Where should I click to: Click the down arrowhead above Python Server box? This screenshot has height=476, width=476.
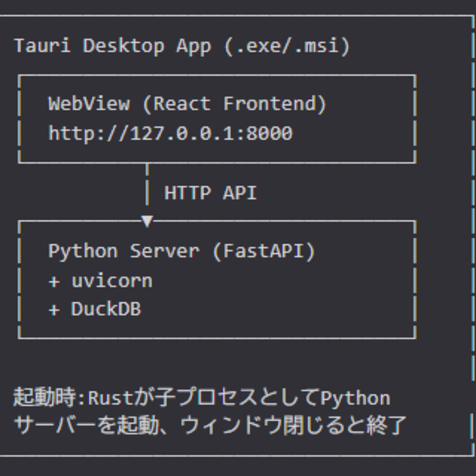click(147, 221)
